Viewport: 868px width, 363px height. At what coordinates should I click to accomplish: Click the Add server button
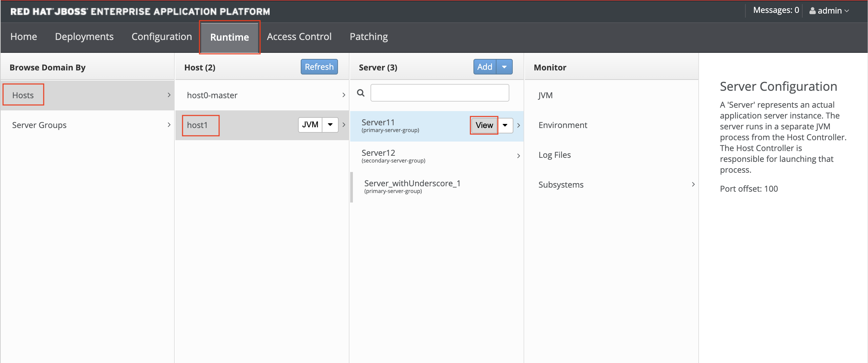(485, 67)
